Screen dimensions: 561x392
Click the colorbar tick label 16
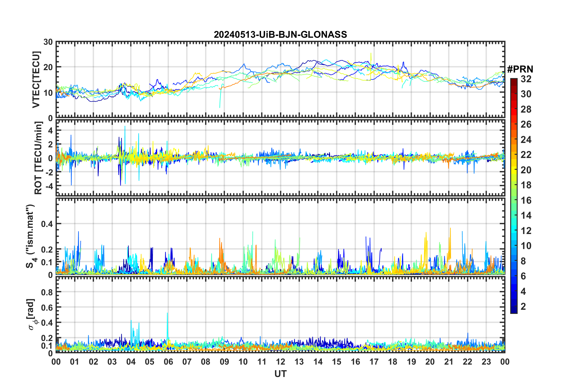coord(526,200)
